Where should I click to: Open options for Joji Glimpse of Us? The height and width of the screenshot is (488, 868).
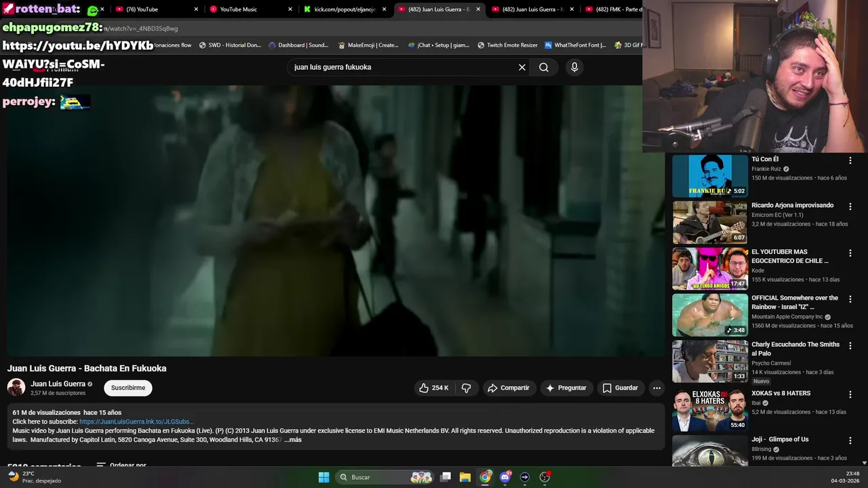(850, 441)
